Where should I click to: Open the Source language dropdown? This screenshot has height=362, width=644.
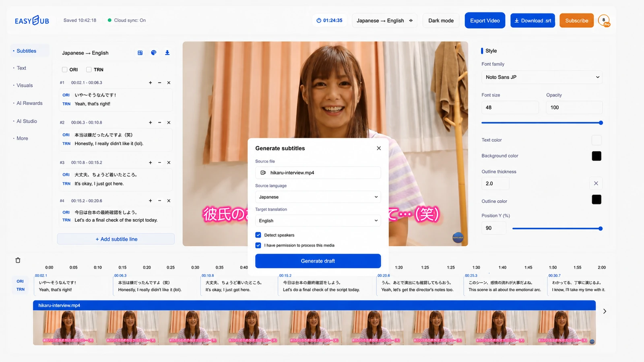pyautogui.click(x=318, y=197)
